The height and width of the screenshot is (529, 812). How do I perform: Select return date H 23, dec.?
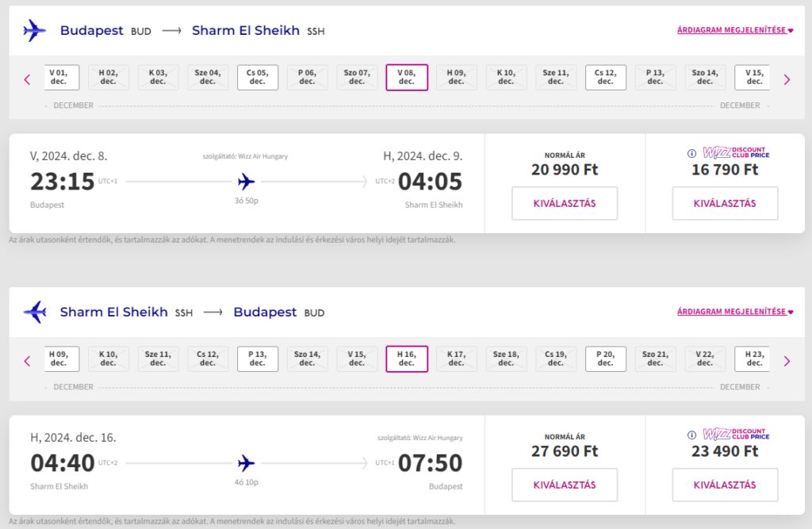(x=753, y=358)
